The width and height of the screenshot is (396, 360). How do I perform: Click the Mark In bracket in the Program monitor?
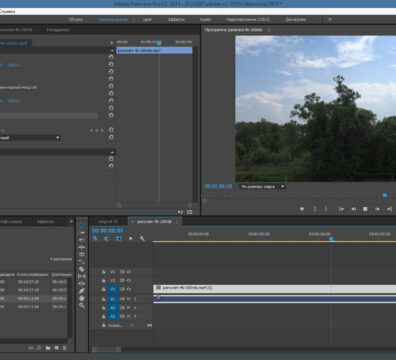tap(315, 209)
